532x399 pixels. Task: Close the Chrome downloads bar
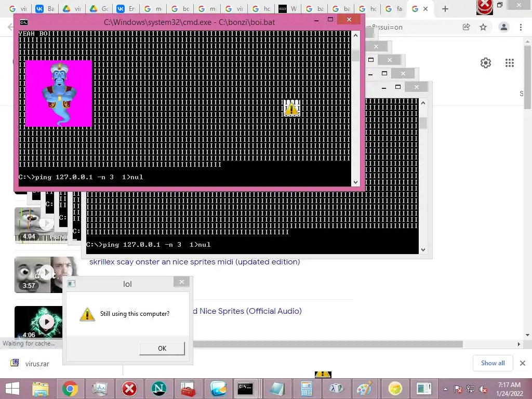(x=523, y=363)
